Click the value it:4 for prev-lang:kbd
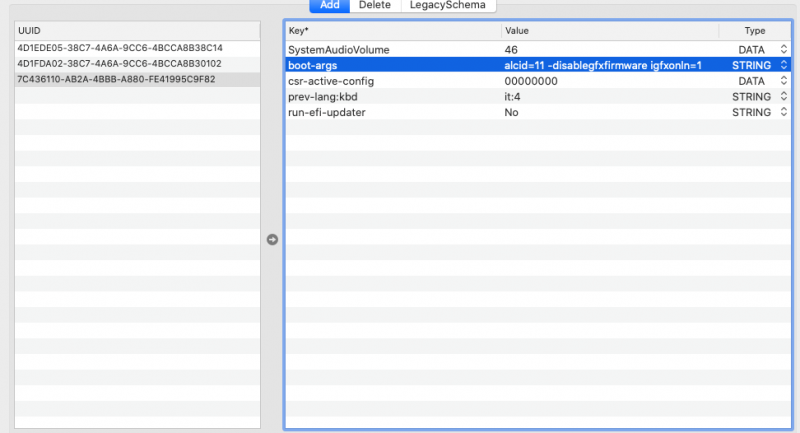 coord(512,97)
